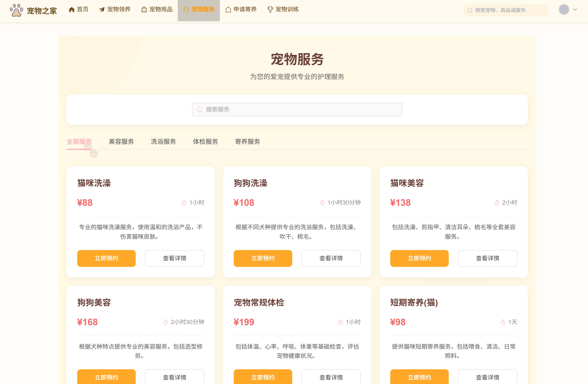Click the home icon for 首页
This screenshot has width=588, height=384.
[72, 10]
